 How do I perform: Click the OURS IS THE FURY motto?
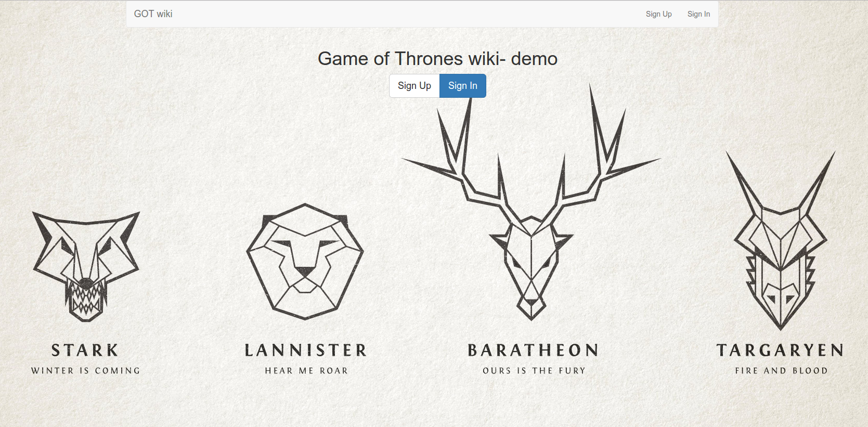click(534, 371)
